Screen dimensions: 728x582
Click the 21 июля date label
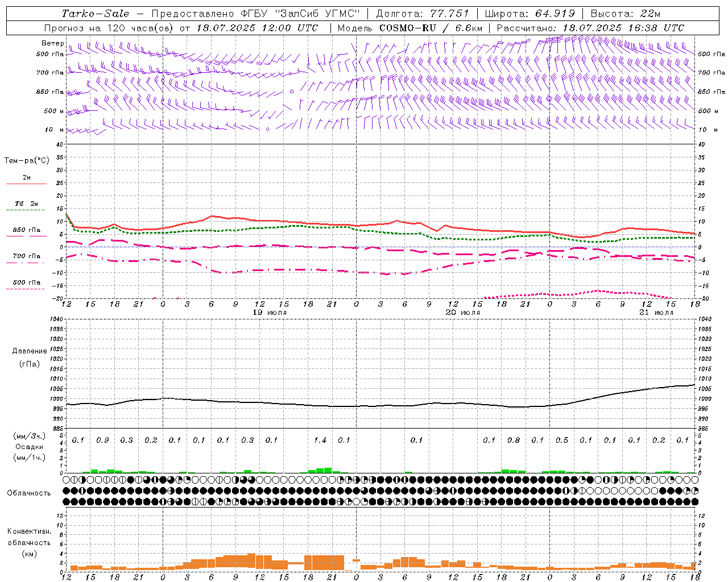[656, 313]
